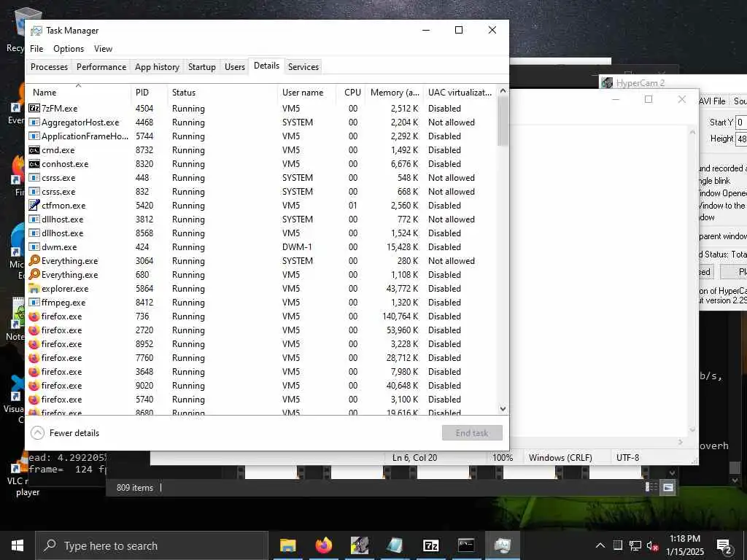Open HyperCam from the taskbar
The width and height of the screenshot is (747, 560).
[x=359, y=545]
